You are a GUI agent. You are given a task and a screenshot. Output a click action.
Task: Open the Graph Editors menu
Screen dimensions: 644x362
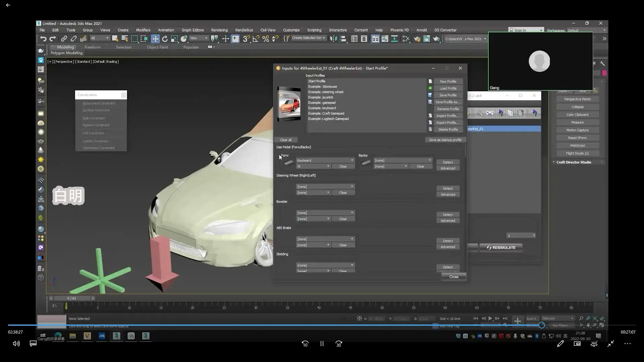tap(193, 30)
